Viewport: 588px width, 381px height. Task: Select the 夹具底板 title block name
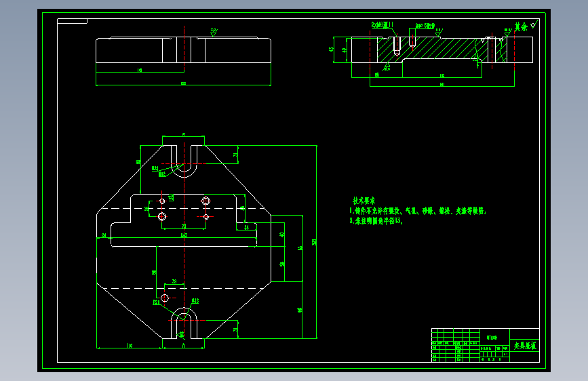tap(525, 345)
